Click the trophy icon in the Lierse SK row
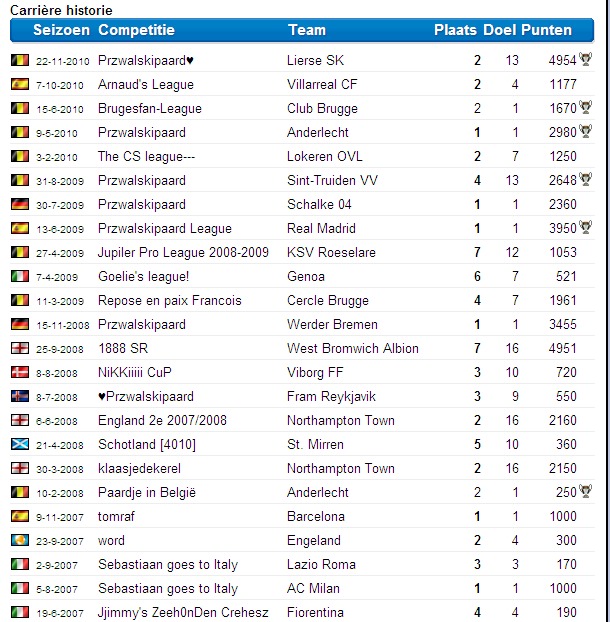The image size is (610, 622). (586, 60)
